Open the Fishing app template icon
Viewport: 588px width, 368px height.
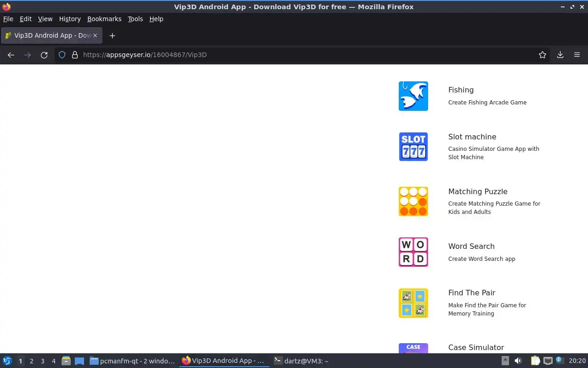[x=413, y=96]
